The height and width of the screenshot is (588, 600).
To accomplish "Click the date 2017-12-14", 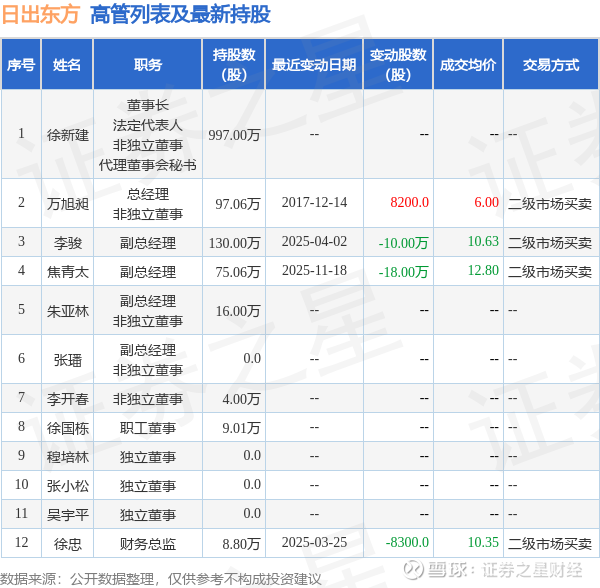I will tap(314, 202).
